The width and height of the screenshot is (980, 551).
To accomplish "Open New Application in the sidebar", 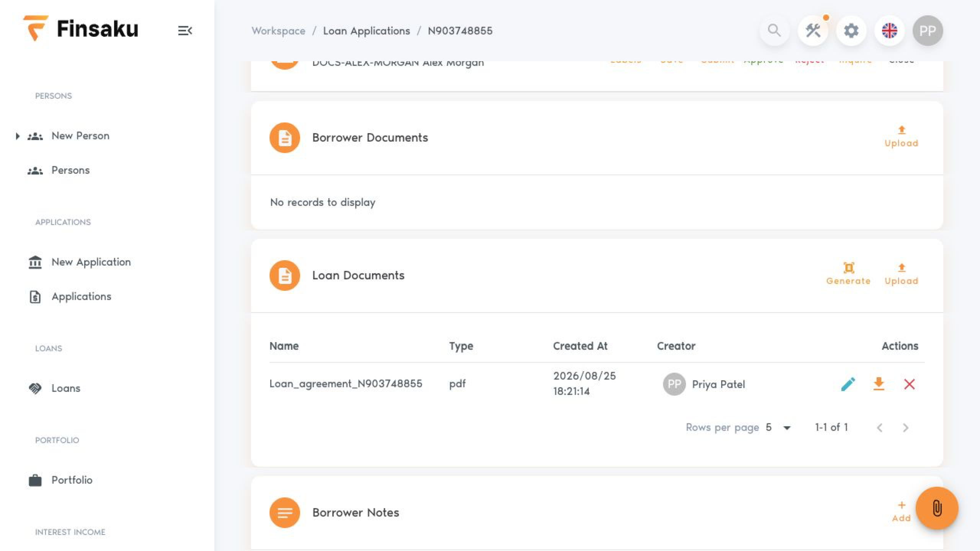I will click(91, 262).
